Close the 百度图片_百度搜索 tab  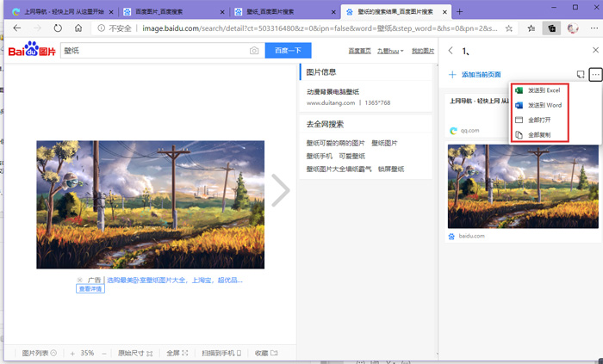pos(222,12)
